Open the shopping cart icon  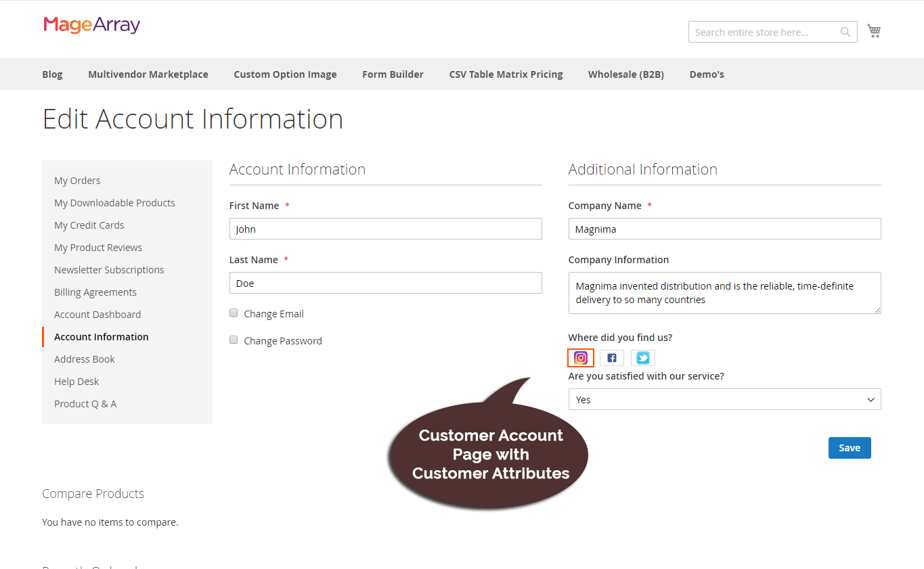click(873, 30)
